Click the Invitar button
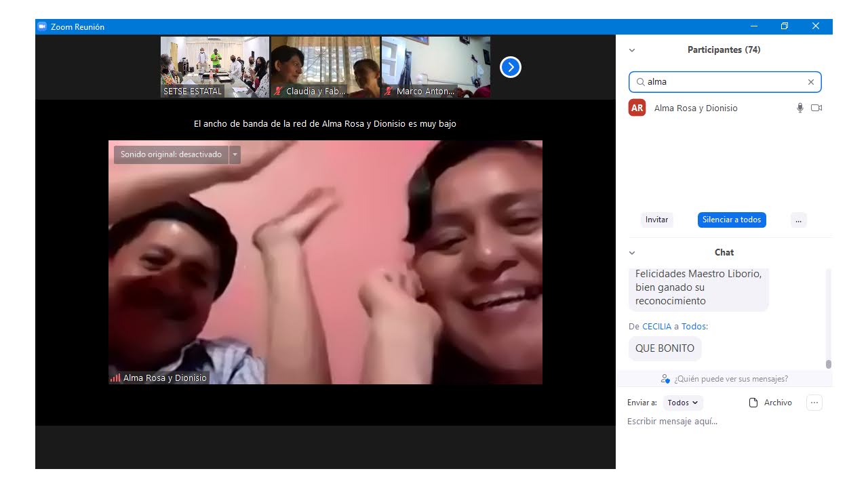Screen dimensions: 868x488 (656, 220)
